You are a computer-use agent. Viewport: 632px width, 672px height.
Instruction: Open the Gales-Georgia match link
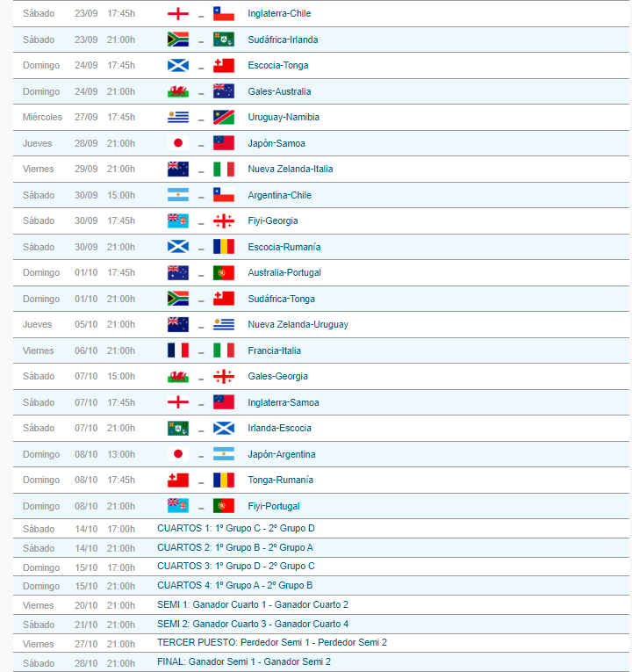[277, 377]
